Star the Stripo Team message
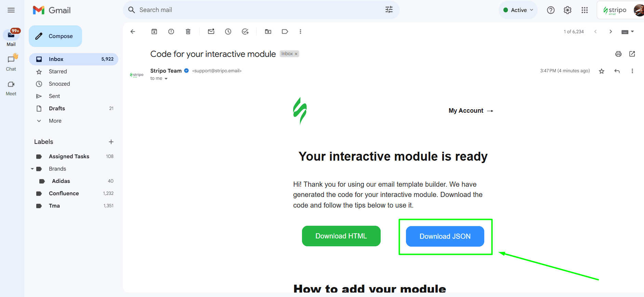Image resolution: width=644 pixels, height=297 pixels. 602,71
